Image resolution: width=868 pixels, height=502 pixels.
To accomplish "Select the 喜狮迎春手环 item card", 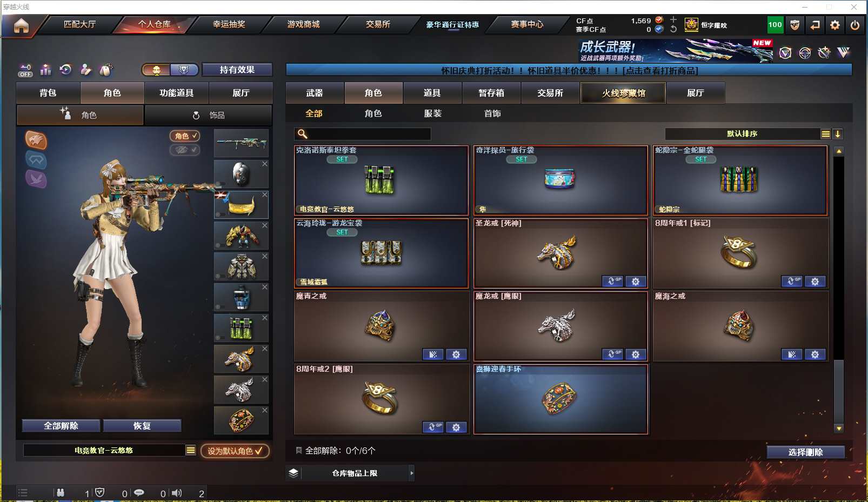I will pyautogui.click(x=560, y=399).
